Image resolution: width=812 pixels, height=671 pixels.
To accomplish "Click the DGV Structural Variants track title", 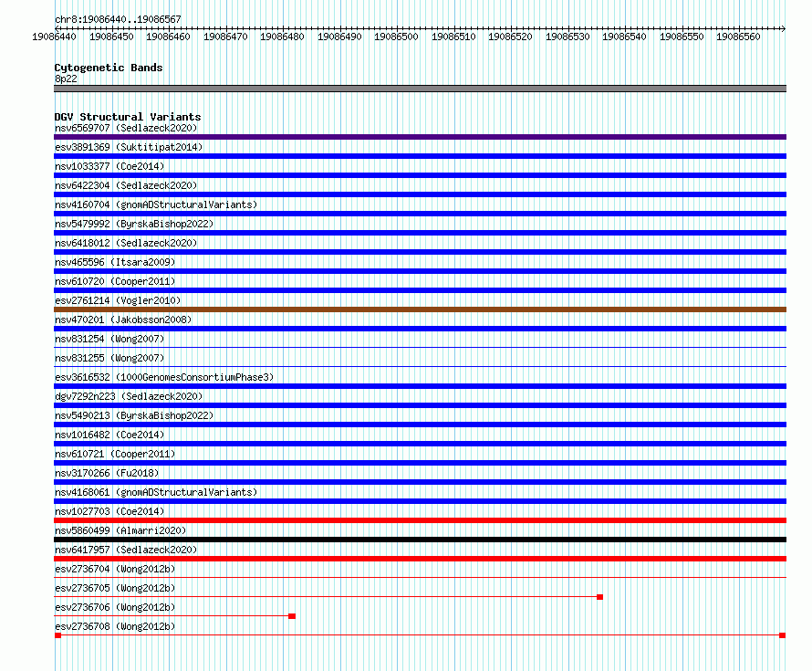I will tap(128, 117).
